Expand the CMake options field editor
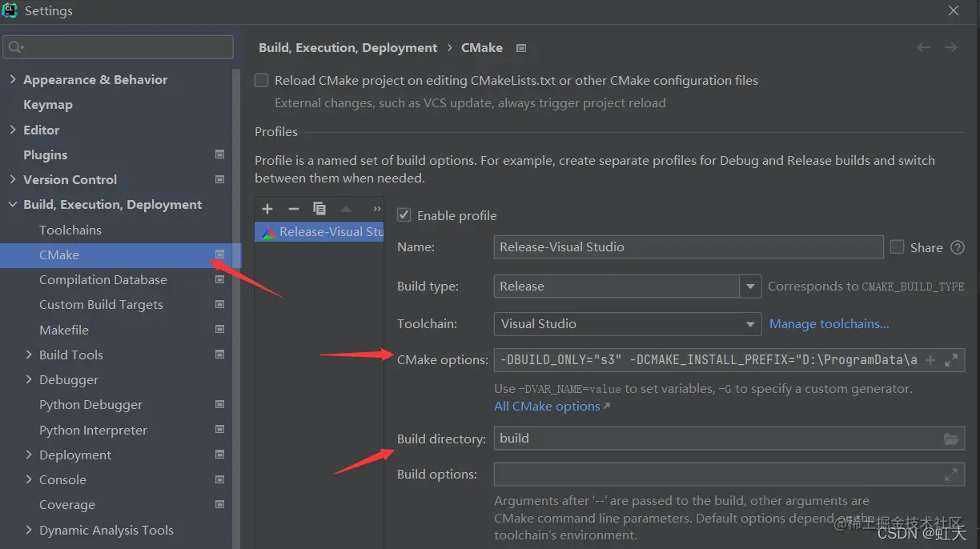 coord(951,360)
